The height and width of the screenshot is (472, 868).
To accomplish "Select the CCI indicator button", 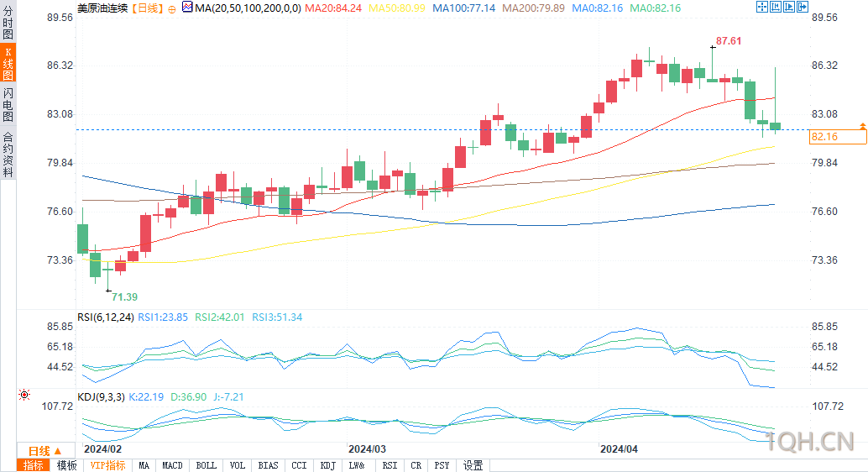I will tap(299, 465).
